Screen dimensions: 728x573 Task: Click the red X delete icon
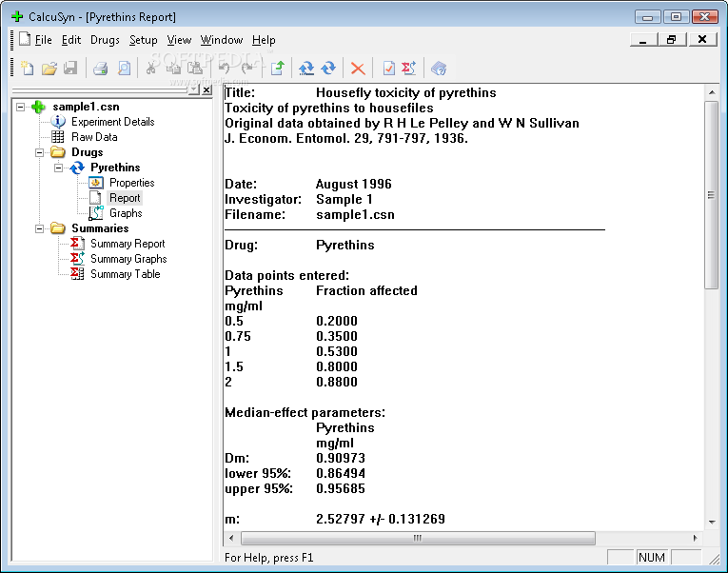pos(358,69)
